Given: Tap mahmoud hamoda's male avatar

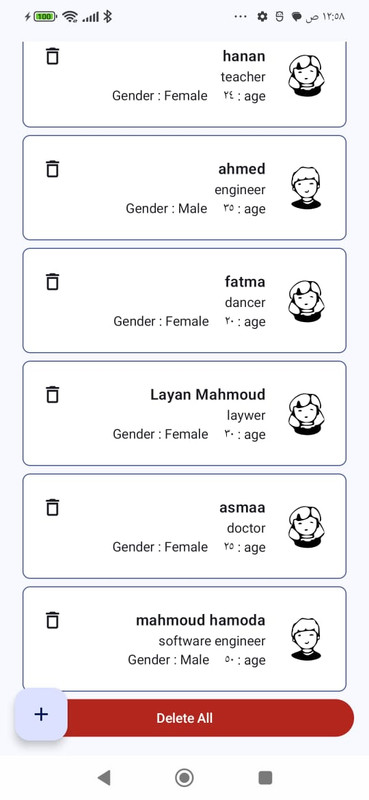Looking at the screenshot, I should pos(306,639).
